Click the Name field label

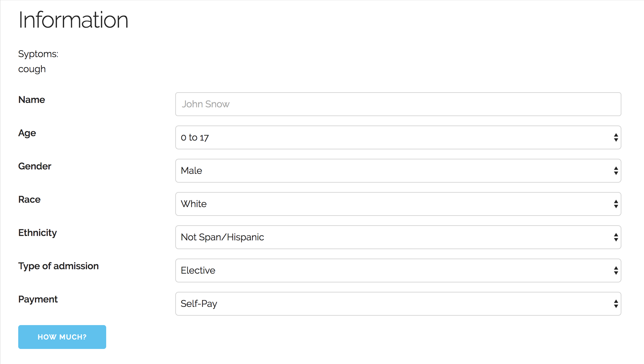click(32, 100)
